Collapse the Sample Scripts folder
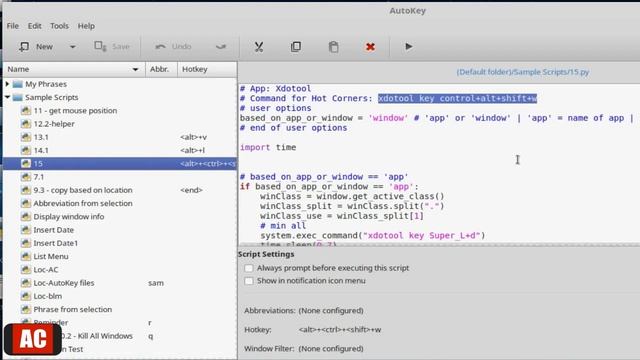This screenshot has height=360, width=640. click(x=7, y=97)
